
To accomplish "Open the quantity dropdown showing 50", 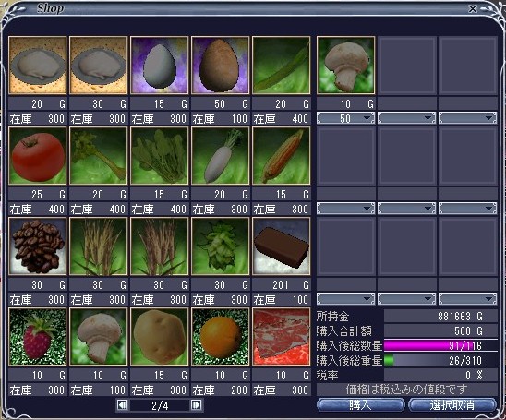I will tap(345, 118).
